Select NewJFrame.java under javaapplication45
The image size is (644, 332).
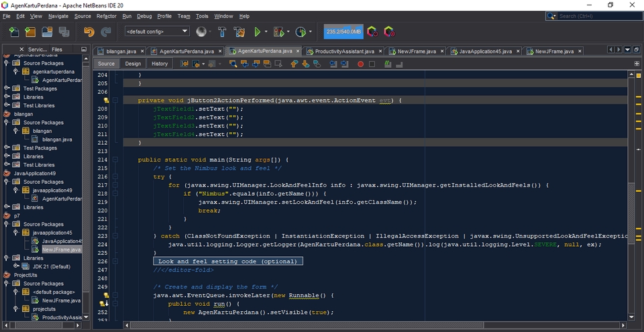click(61, 250)
